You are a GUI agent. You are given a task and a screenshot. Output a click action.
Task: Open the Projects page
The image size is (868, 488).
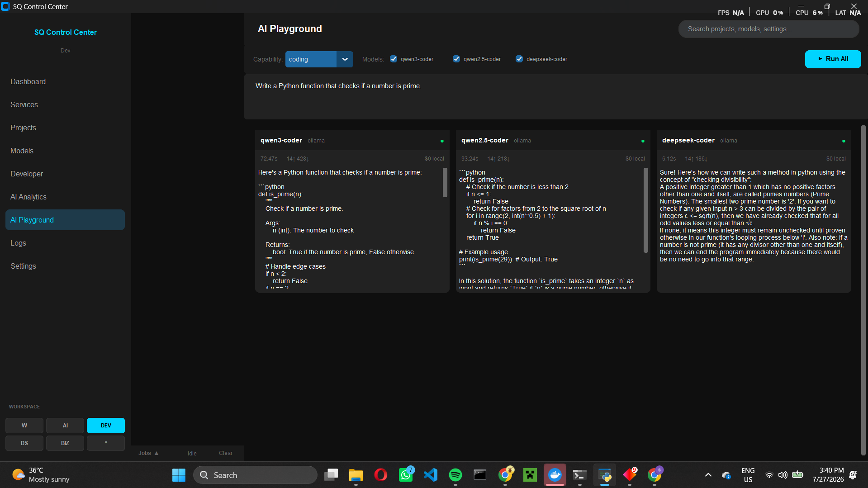tap(65, 128)
